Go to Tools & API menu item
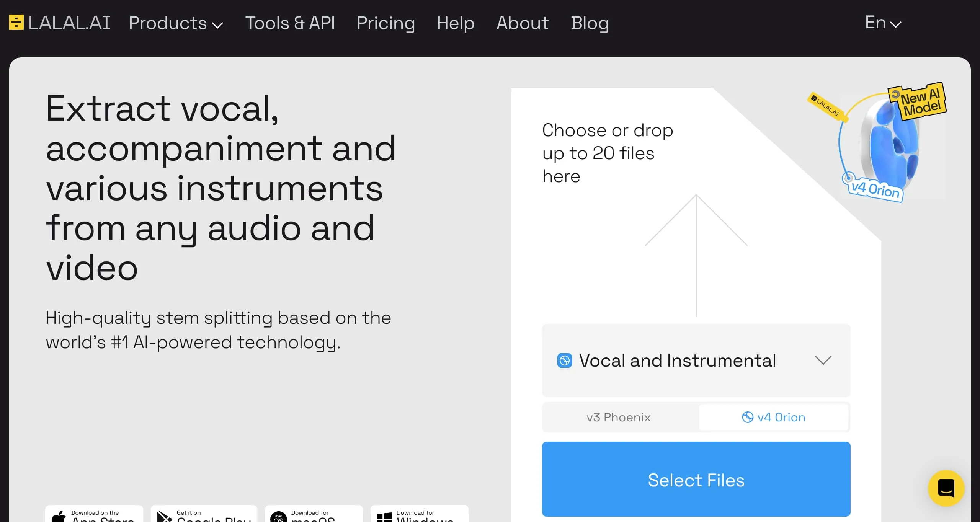The height and width of the screenshot is (522, 980). (290, 23)
